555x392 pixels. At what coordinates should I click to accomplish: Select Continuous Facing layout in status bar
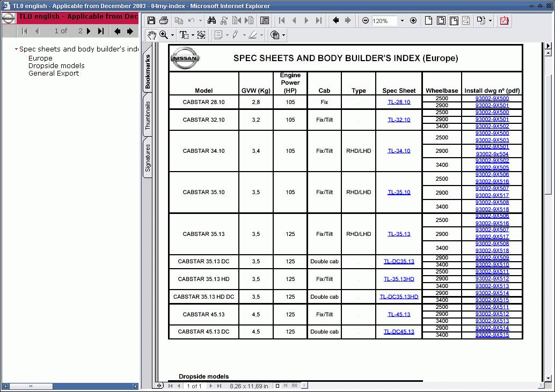point(295,386)
